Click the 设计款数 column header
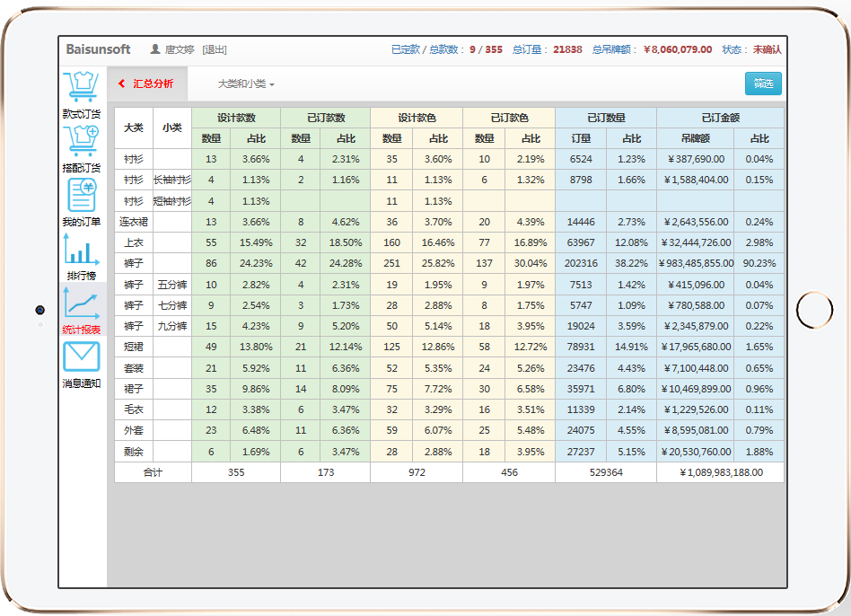The image size is (851, 616). click(x=236, y=118)
